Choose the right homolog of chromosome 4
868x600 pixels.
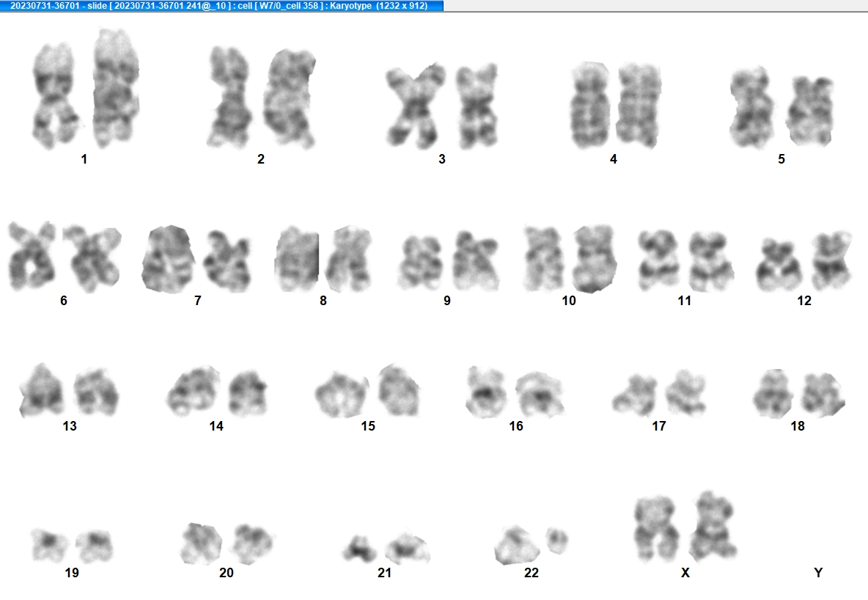639,106
